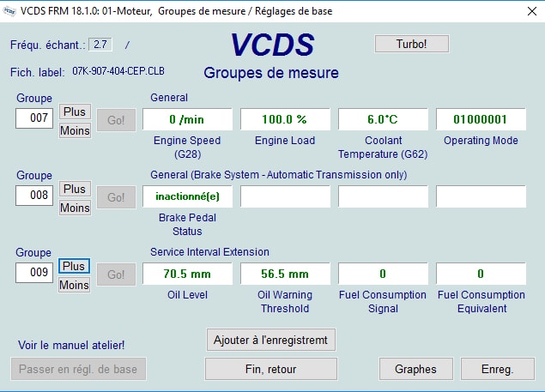Edit the group 007 number field
The height and width of the screenshot is (392, 545).
pyautogui.click(x=34, y=118)
